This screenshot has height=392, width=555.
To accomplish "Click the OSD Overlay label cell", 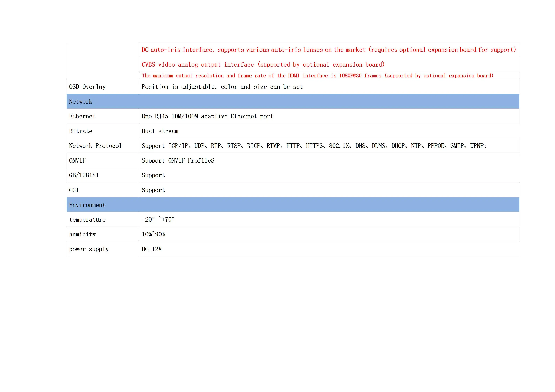I will [87, 87].
